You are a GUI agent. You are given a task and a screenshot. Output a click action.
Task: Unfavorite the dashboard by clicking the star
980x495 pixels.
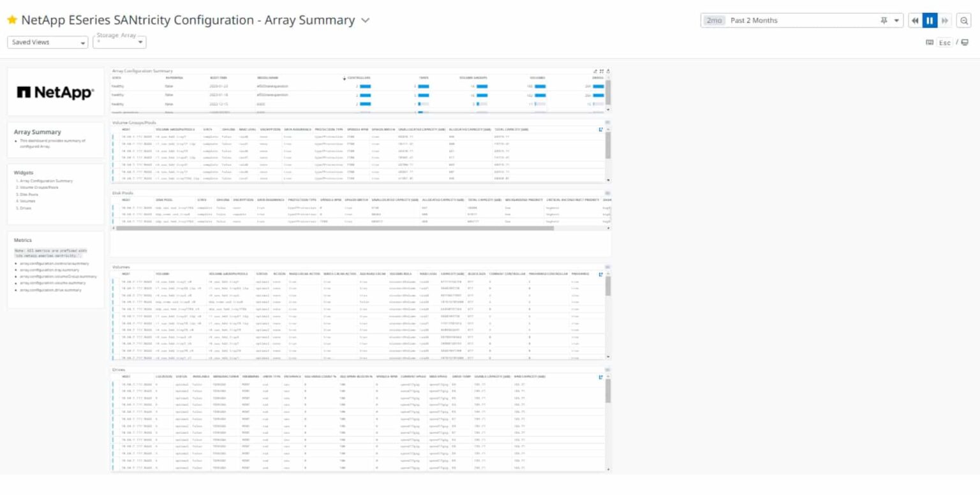click(x=11, y=20)
